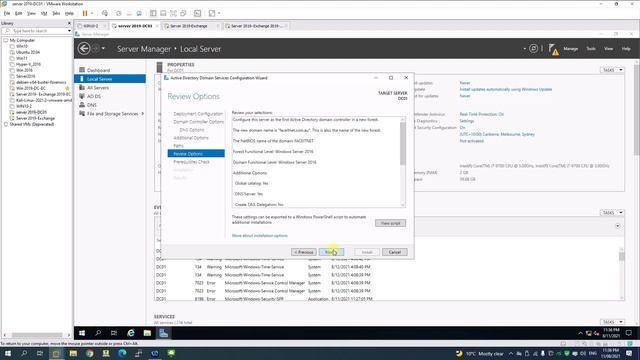
Task: Click the VMware console view icon
Action: coord(198,13)
